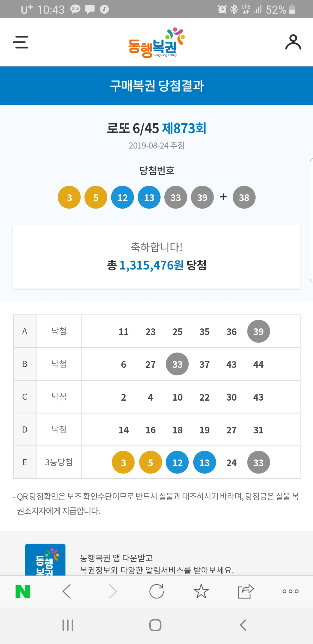
Task: Open the share icon in browser bar
Action: (245, 591)
